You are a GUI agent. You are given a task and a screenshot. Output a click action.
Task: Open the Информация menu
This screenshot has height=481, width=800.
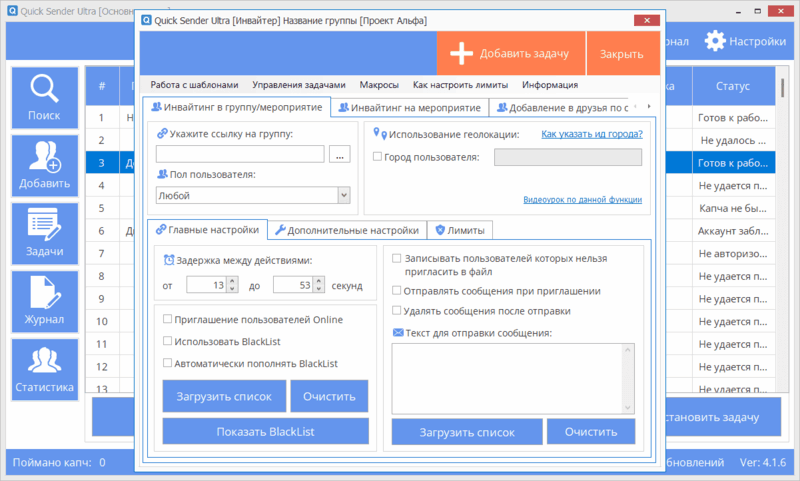coord(550,85)
